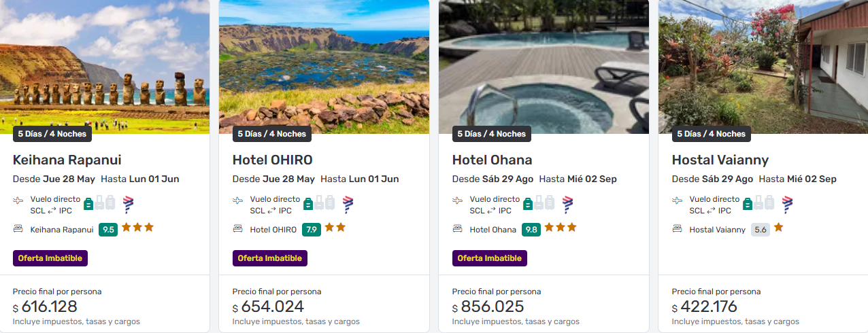
Task: Click the flight icon on Hotel OHIRO card
Action: pyautogui.click(x=237, y=200)
